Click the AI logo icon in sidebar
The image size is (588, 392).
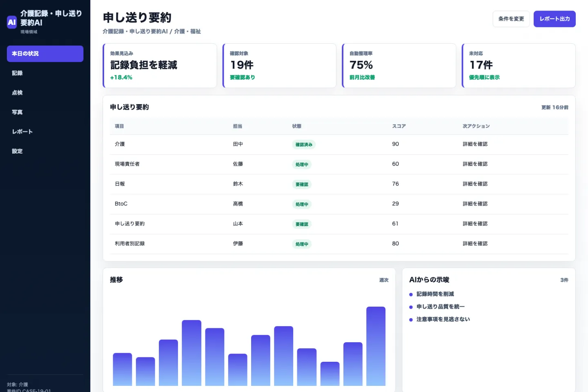point(12,22)
